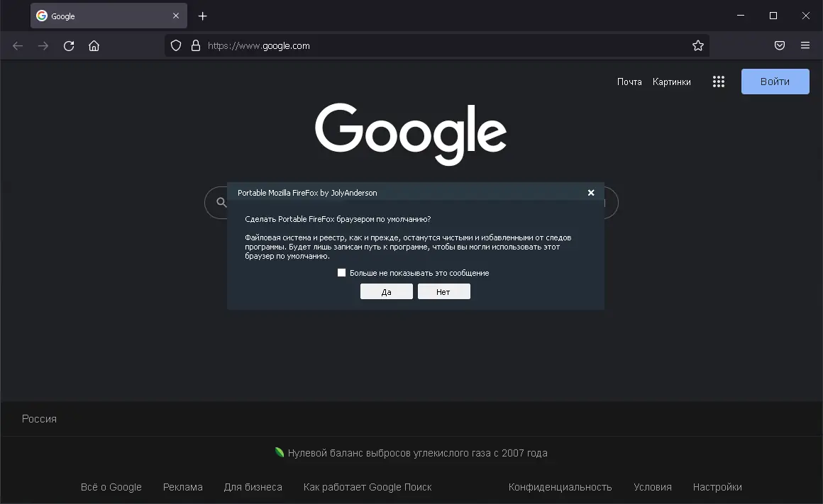Click the search magnifier icon
Viewport: 823px width, 504px height.
[221, 202]
